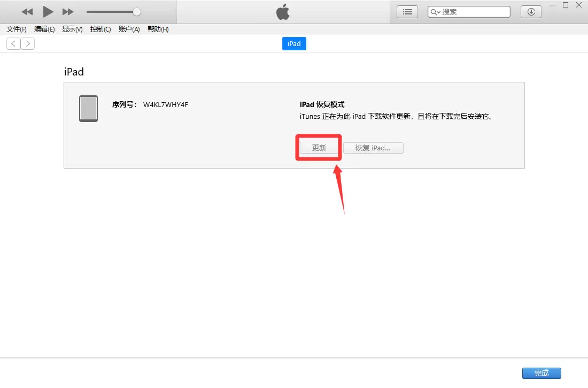Minimize the iTunes window
This screenshot has width=588, height=388.
(552, 5)
